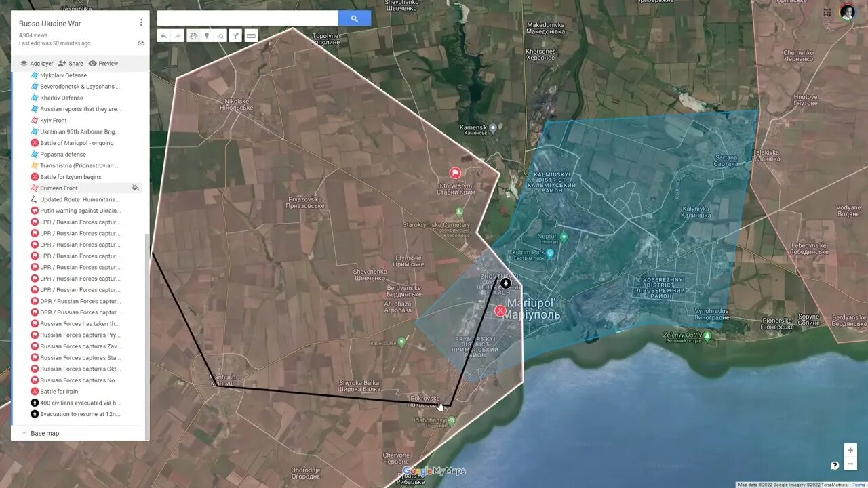Select Putin warning against Ukrain item

click(80, 211)
